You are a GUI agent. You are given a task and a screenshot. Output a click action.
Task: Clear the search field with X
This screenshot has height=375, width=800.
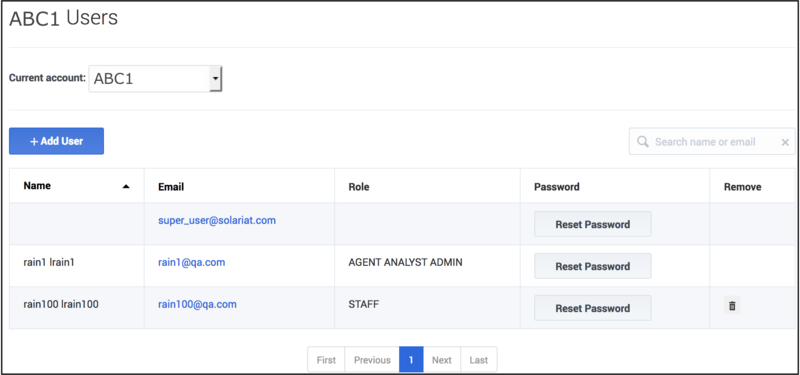click(x=785, y=142)
